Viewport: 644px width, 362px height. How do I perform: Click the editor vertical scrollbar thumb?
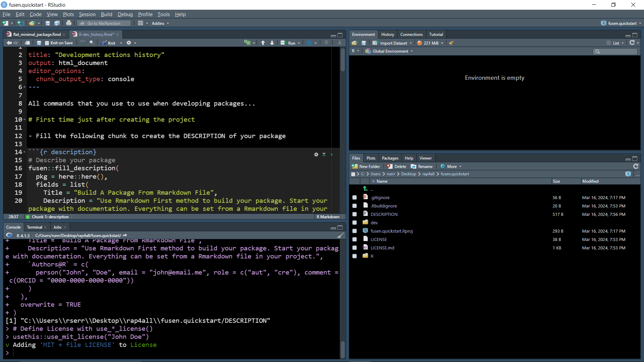tap(342, 60)
